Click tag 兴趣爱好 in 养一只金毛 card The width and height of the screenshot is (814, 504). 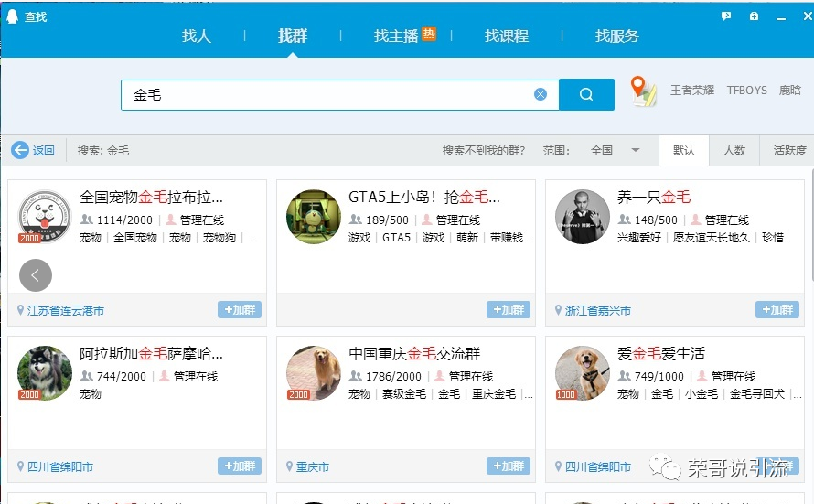tap(639, 238)
